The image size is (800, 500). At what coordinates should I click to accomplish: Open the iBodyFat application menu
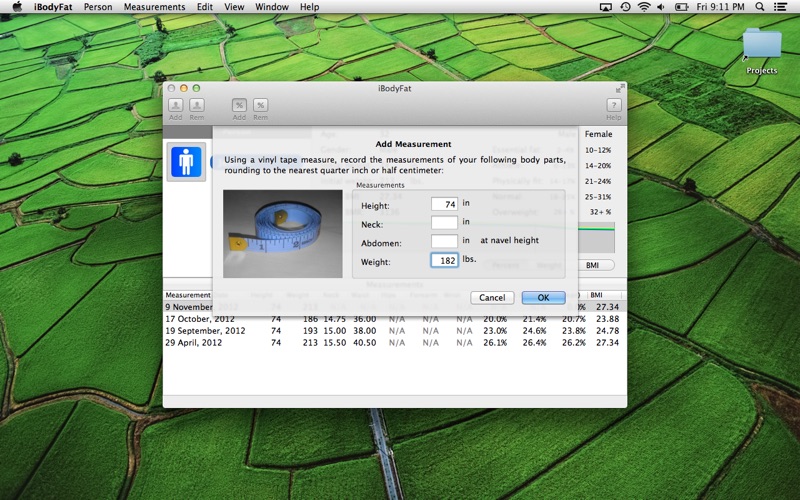53,7
